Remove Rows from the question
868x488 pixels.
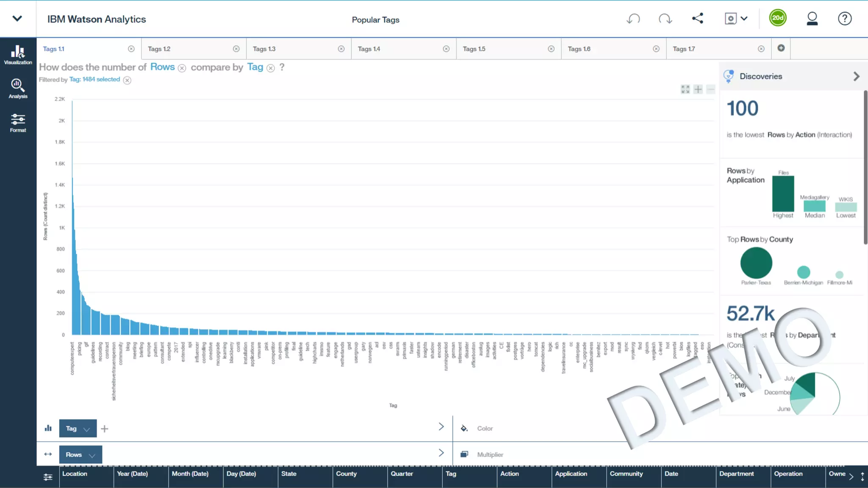[182, 68]
